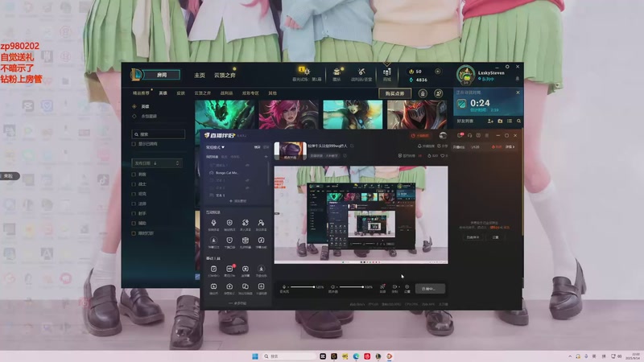The width and height of the screenshot is (644, 362).
Task: Check the 显示已拥有 checkbox
Action: coord(134,144)
